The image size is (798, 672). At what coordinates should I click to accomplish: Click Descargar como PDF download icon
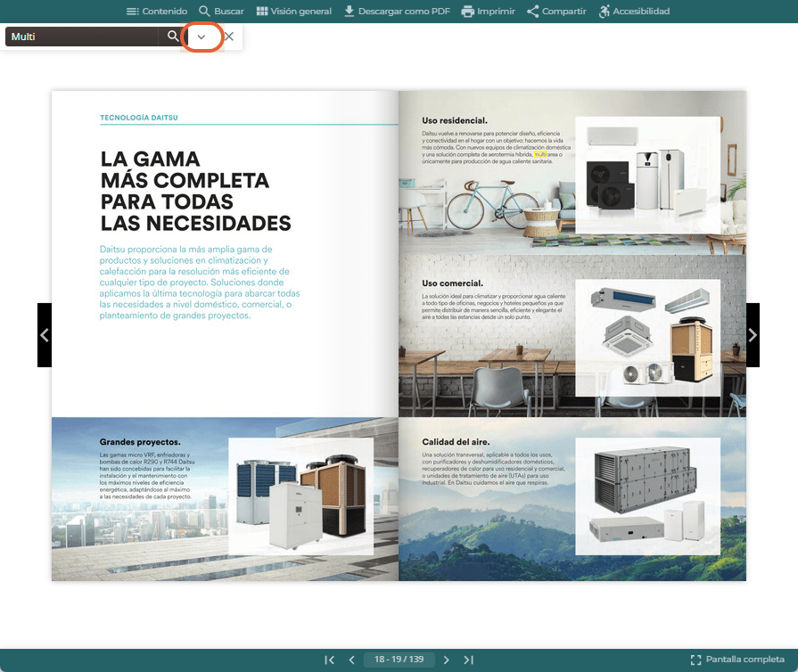(350, 12)
